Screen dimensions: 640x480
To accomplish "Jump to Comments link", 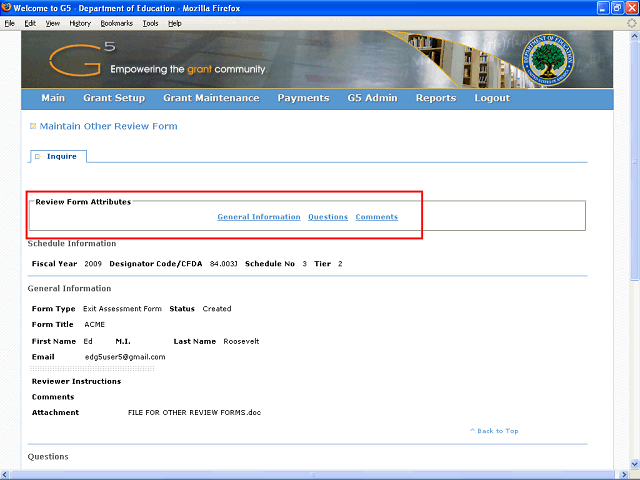I will tap(376, 217).
